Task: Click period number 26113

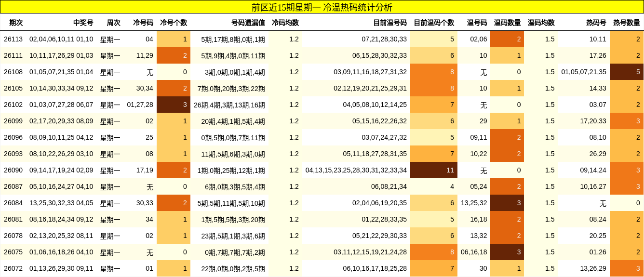Action: 13,40
